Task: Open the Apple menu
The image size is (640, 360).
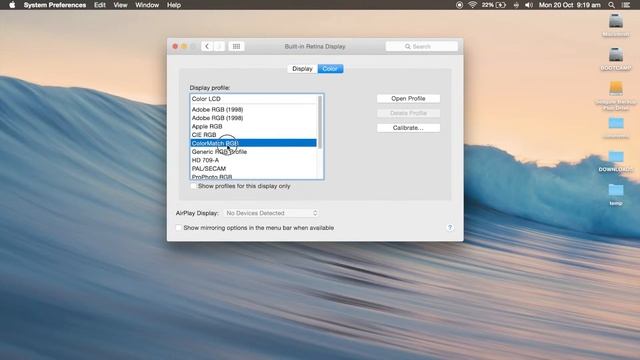Action: tap(12, 5)
